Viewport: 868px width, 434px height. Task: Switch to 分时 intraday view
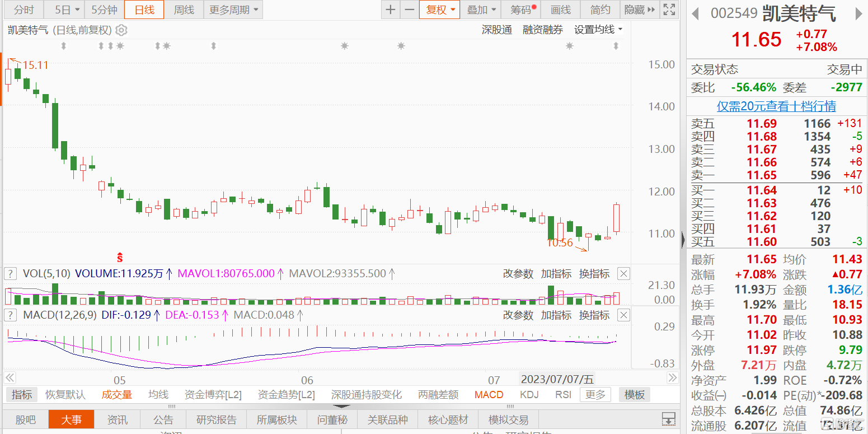(24, 10)
